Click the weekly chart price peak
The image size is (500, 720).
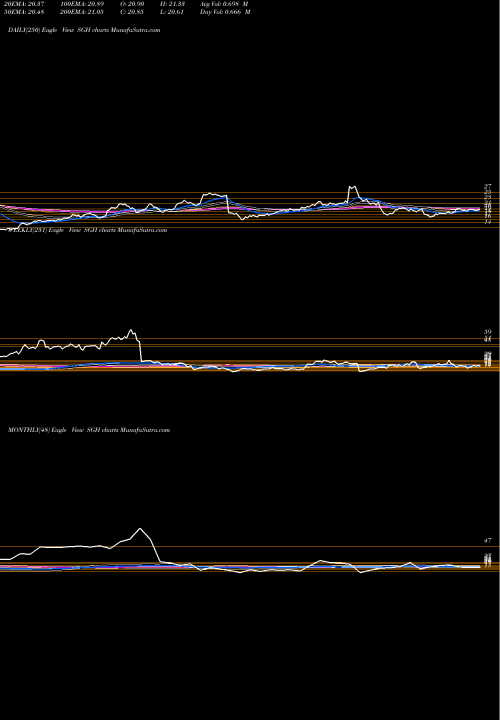131,330
